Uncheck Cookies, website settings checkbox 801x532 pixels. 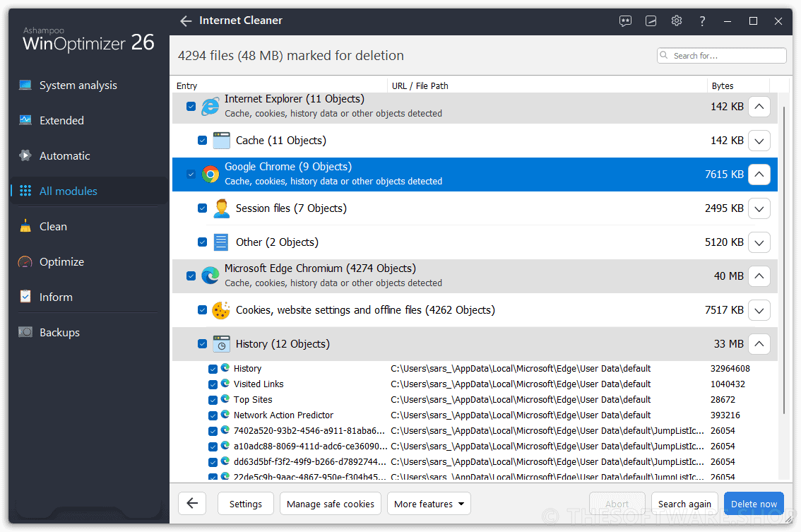202,310
